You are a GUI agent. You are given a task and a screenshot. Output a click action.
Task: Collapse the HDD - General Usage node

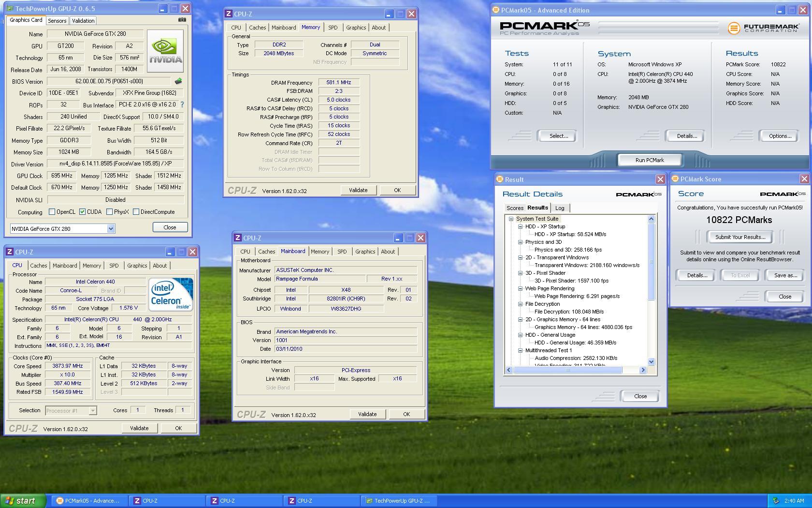click(520, 335)
